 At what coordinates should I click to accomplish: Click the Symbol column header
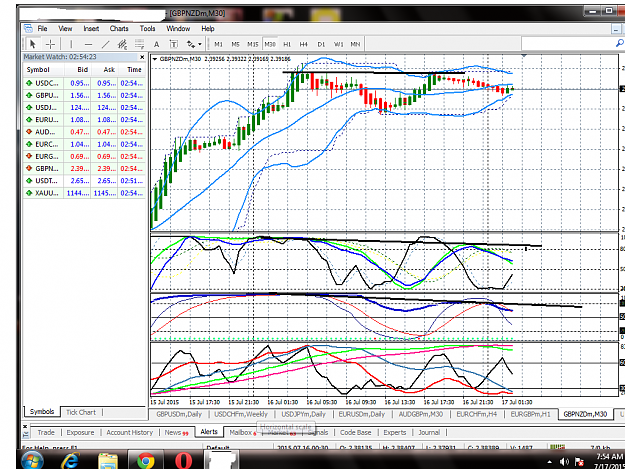pos(43,70)
